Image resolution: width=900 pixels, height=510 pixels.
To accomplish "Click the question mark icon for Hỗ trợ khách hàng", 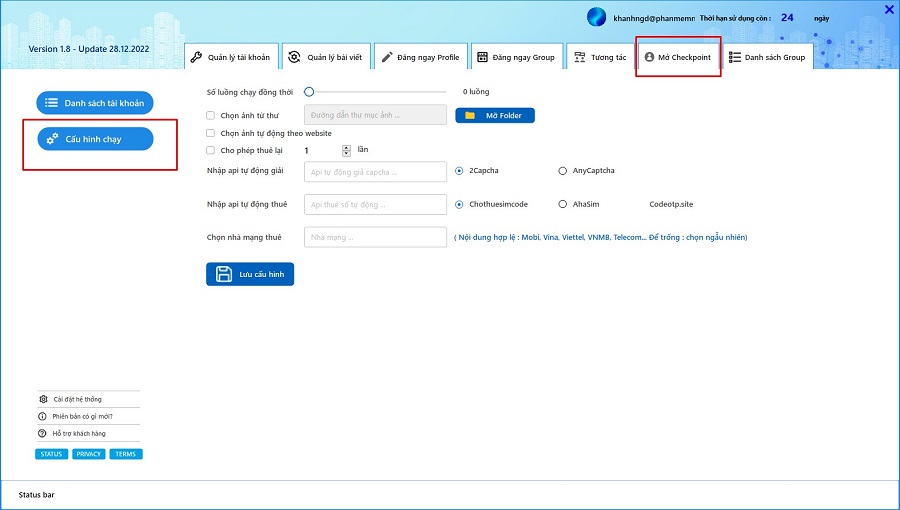I will pyautogui.click(x=42, y=433).
